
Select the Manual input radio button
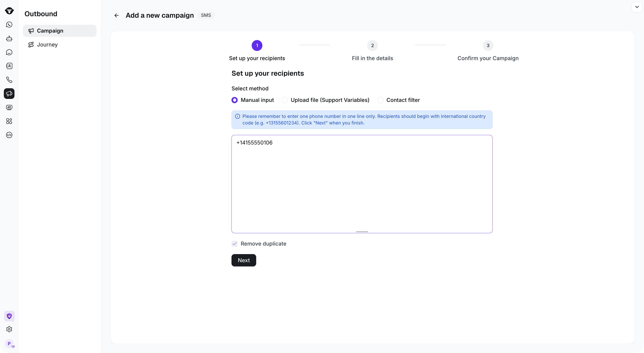234,100
